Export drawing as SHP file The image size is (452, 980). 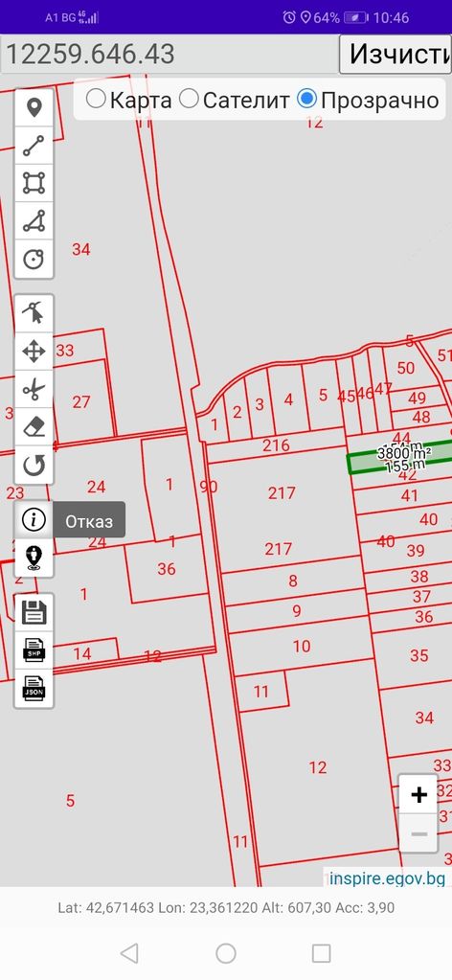pyautogui.click(x=34, y=650)
